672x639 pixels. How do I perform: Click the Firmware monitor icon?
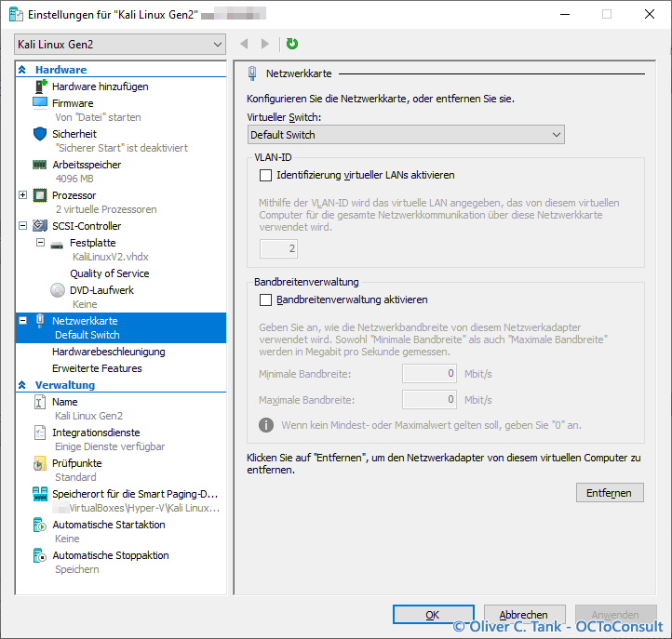[40, 103]
